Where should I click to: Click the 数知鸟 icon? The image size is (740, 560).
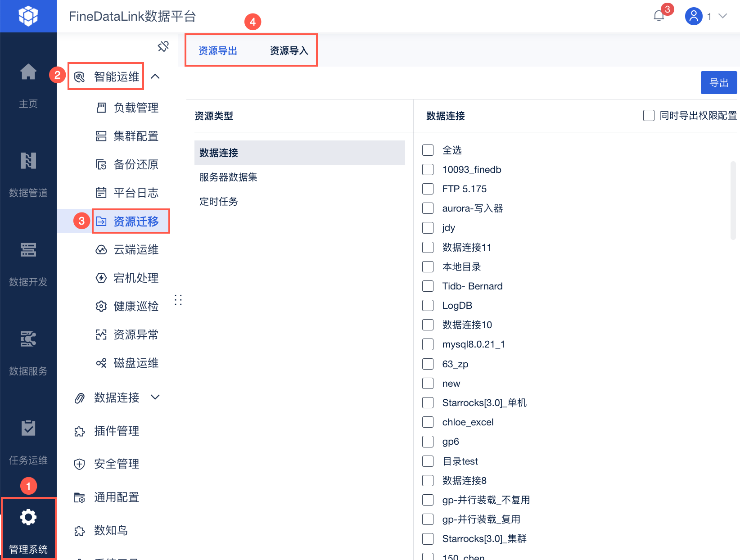(80, 531)
